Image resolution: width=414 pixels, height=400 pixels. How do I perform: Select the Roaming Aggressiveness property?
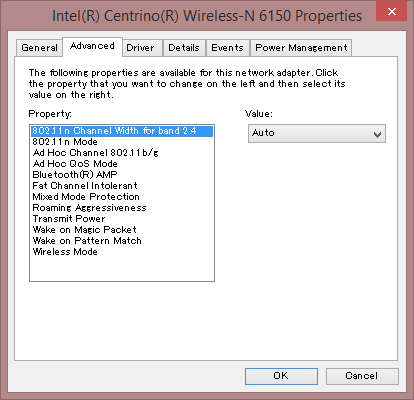pyautogui.click(x=122, y=208)
